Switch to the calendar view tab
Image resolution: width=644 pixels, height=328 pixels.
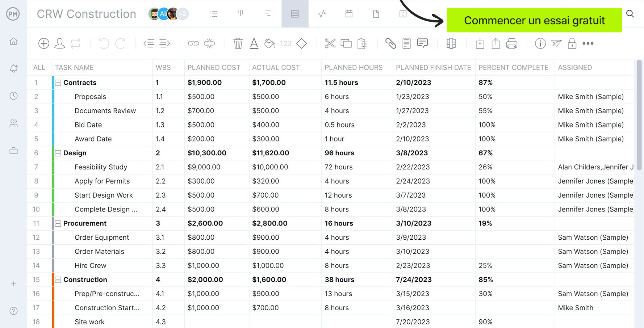(x=349, y=14)
